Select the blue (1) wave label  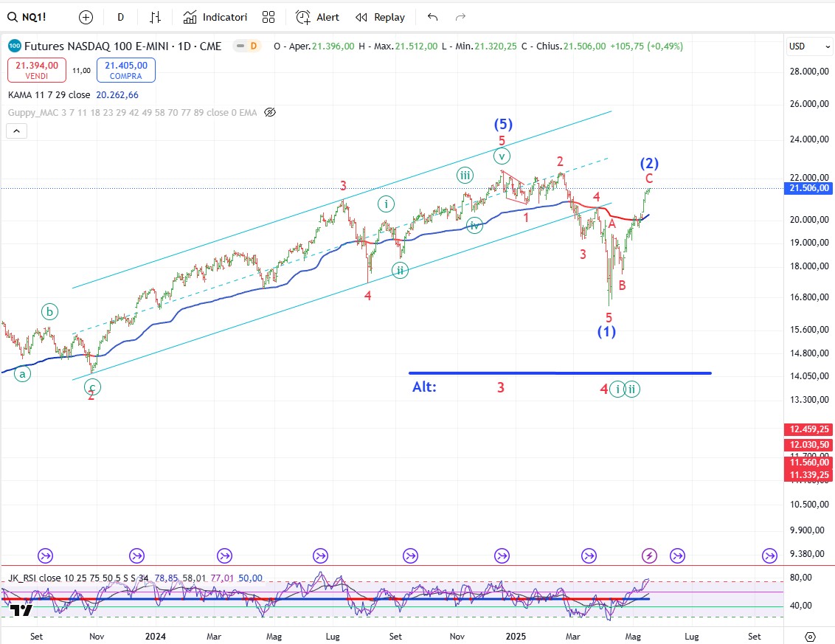click(x=606, y=331)
